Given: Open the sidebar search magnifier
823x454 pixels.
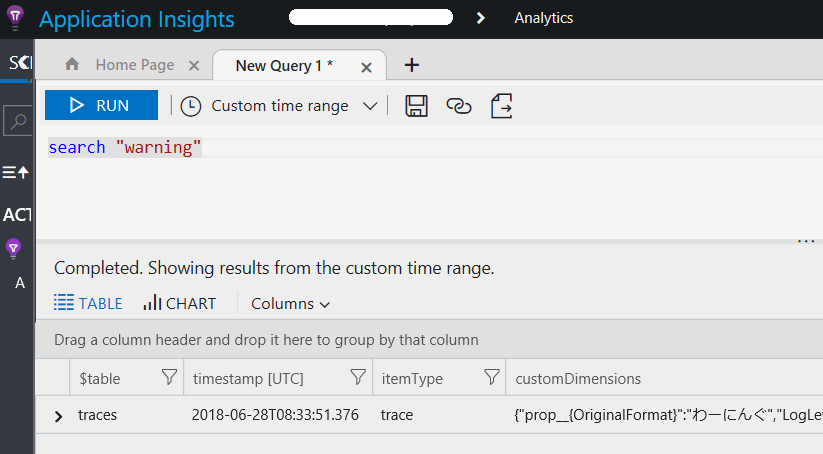Looking at the screenshot, I should point(18,121).
